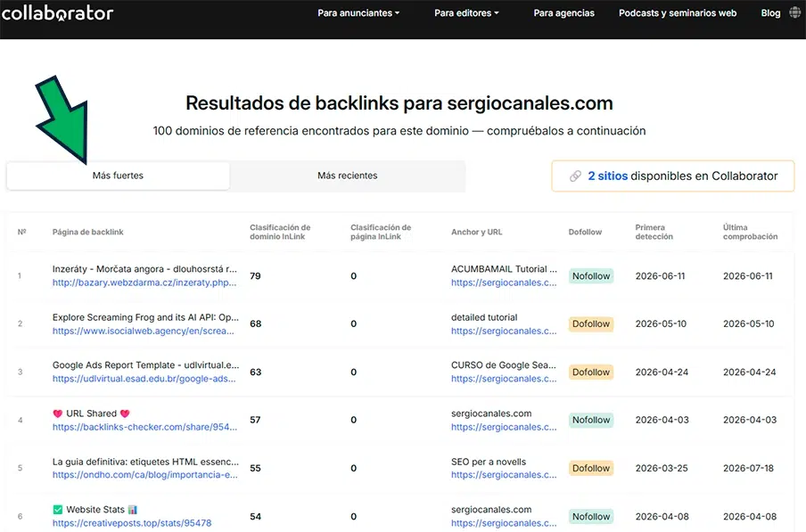Click the Resultados de backlinks heading
This screenshot has height=532, width=806.
tap(399, 103)
